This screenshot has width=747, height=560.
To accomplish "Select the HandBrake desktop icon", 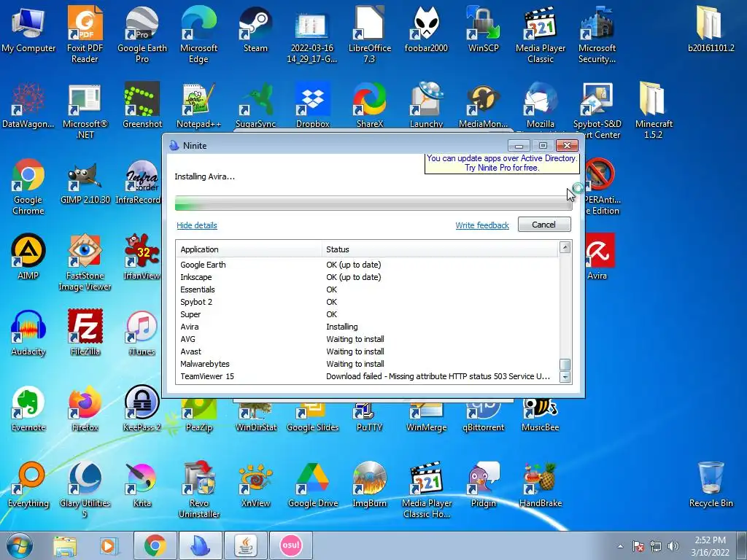I will tap(541, 485).
